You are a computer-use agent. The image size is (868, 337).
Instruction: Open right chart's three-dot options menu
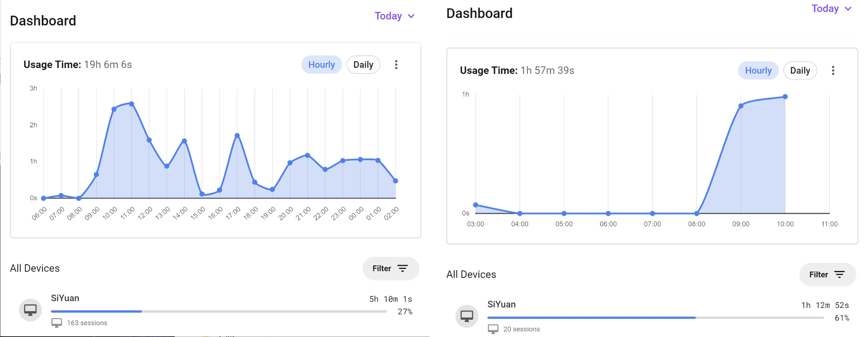[x=833, y=71]
